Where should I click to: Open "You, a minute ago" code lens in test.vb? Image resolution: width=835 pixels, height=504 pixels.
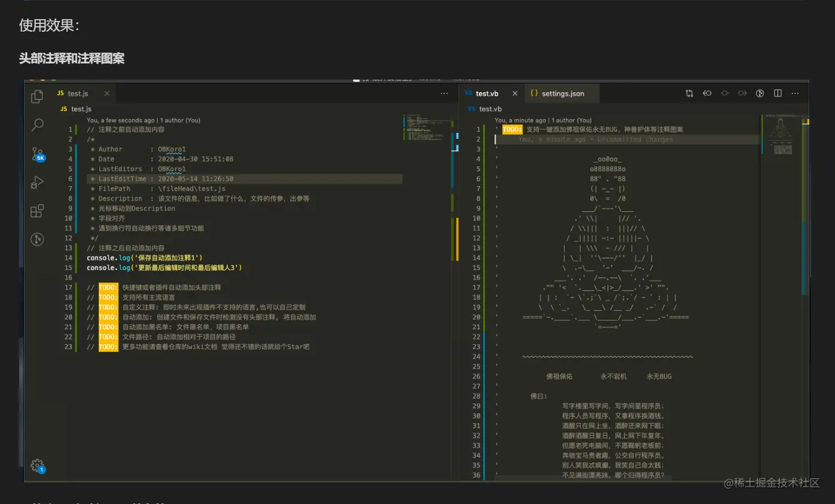tap(520, 120)
